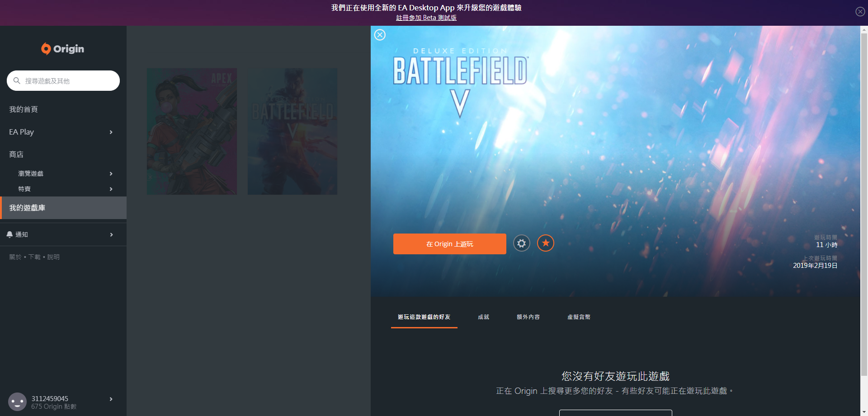Select the Battlefield V library tile

point(292,131)
